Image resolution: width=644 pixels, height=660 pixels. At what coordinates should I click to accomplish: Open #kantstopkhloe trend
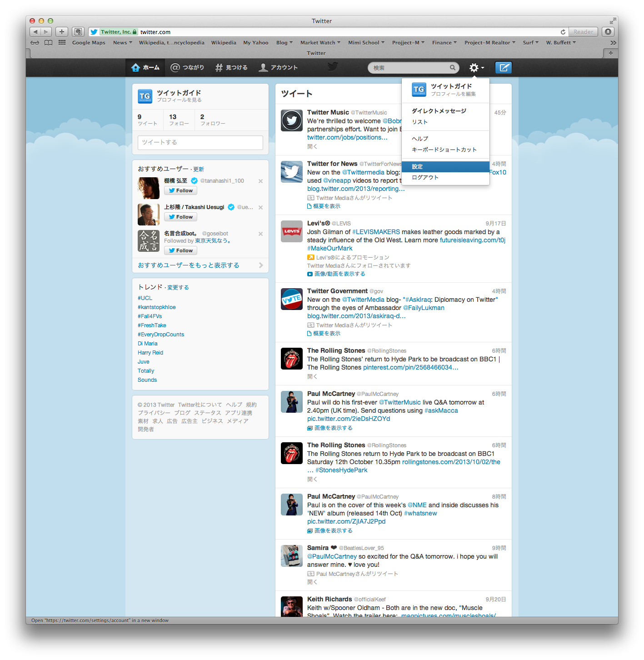[157, 307]
